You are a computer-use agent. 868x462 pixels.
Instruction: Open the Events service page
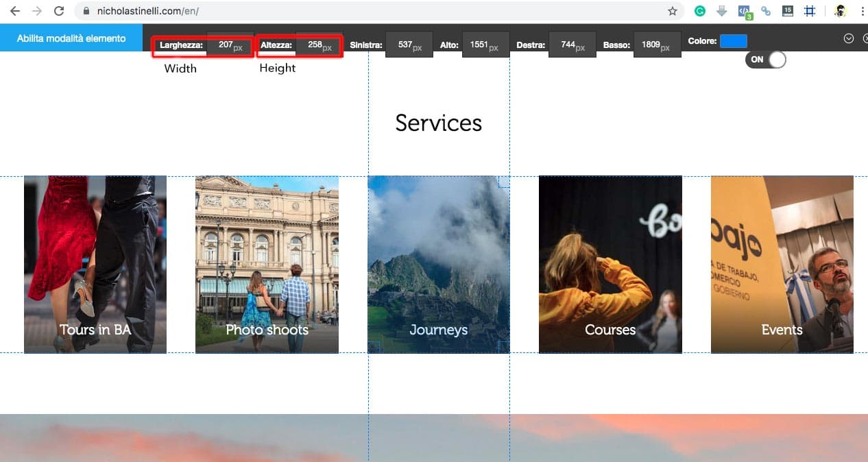click(x=782, y=264)
